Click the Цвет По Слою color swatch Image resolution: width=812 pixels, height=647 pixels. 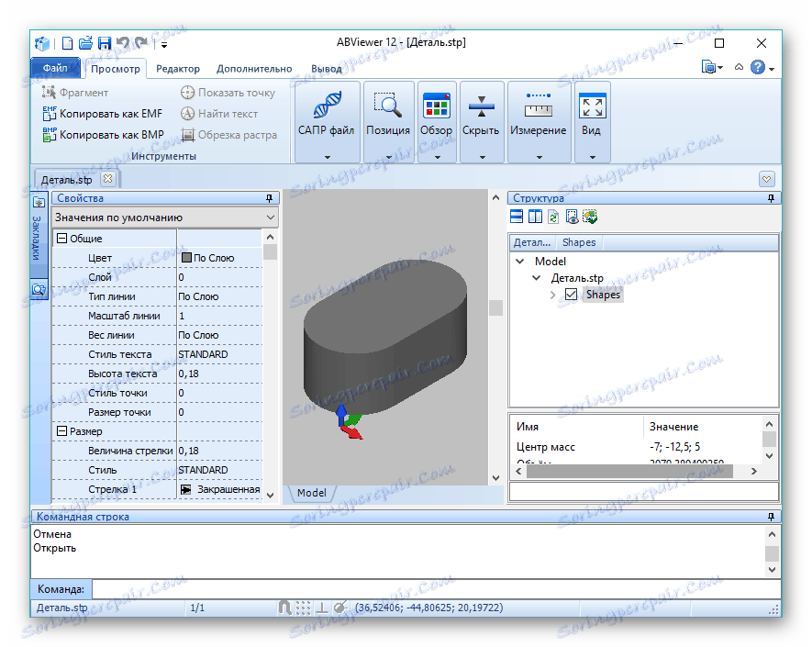[x=187, y=258]
